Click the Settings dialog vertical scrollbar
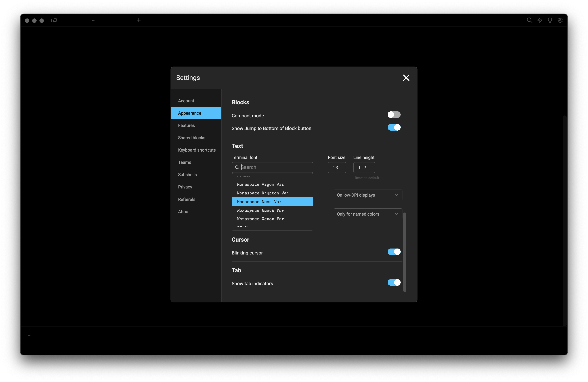 pos(404,252)
